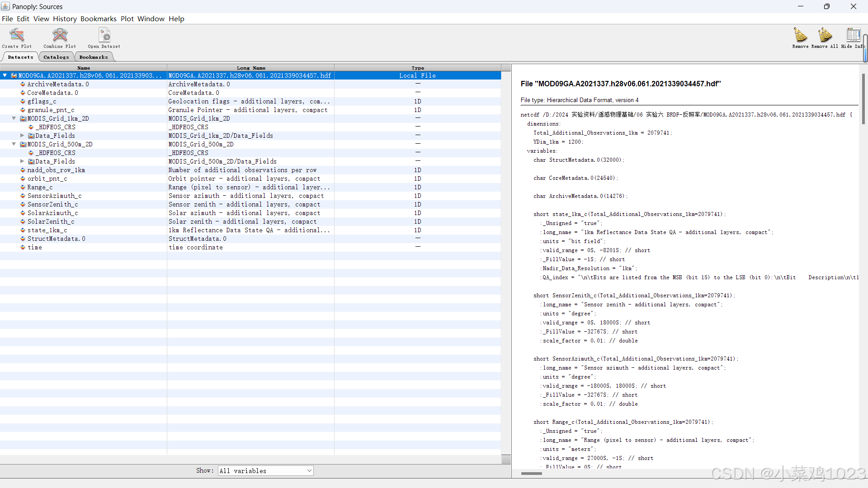Screen dimensions: 868x488
Task: Sort by the Type column header
Action: tap(418, 68)
